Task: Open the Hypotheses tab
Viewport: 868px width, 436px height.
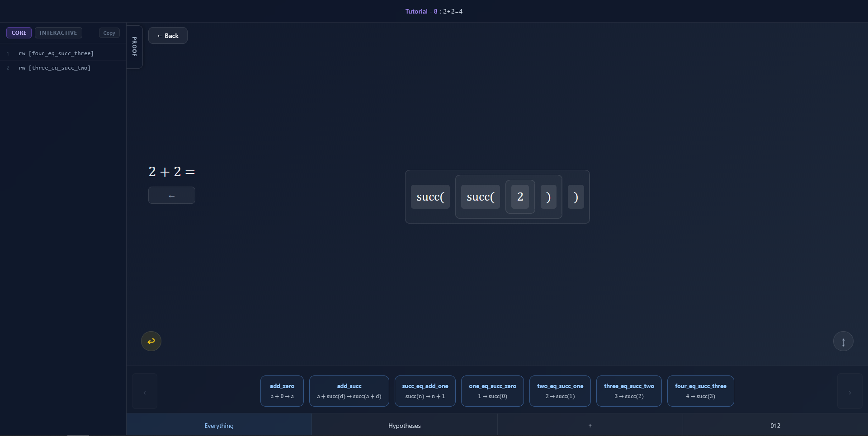Action: tap(405, 426)
